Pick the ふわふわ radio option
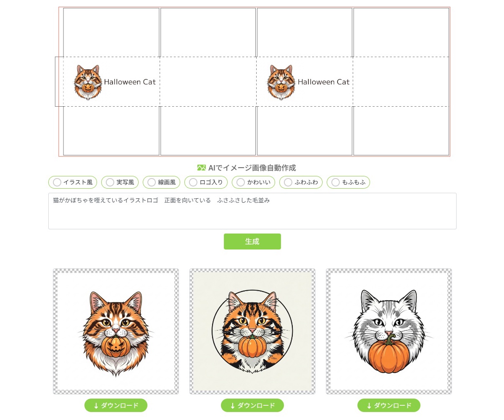The width and height of the screenshot is (504, 420). coord(301,182)
